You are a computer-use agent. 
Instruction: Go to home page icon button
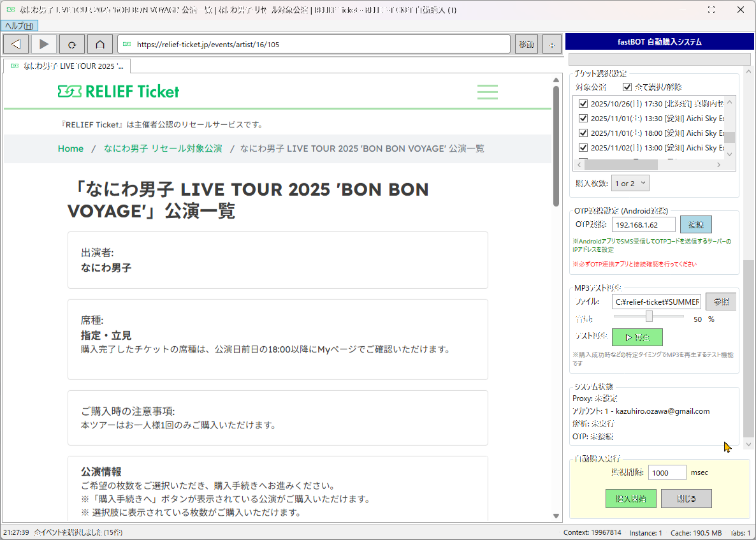100,44
